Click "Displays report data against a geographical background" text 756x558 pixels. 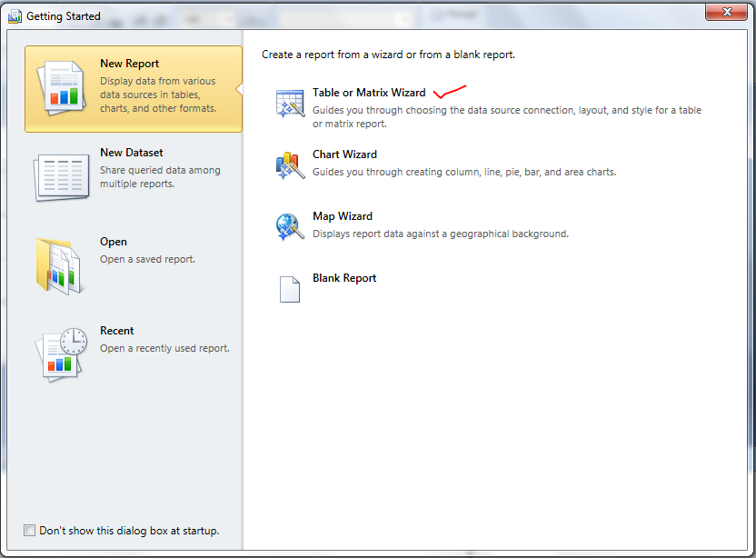click(x=441, y=234)
